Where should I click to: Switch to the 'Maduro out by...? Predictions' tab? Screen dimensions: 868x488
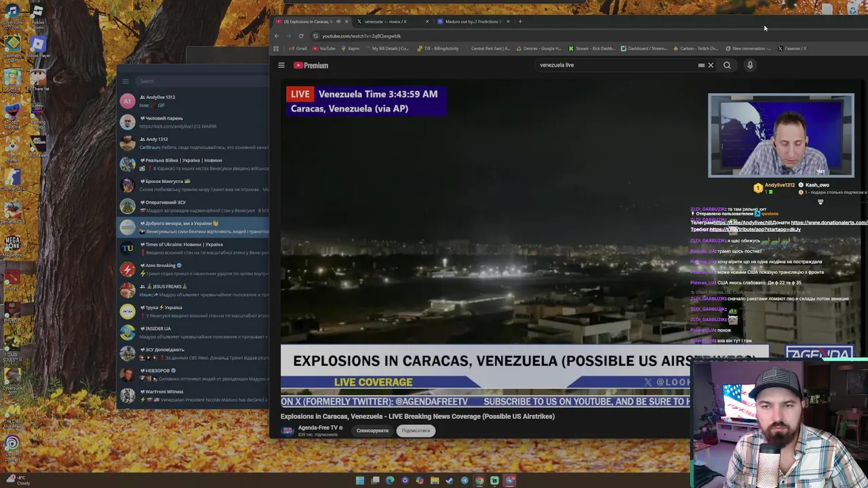472,22
